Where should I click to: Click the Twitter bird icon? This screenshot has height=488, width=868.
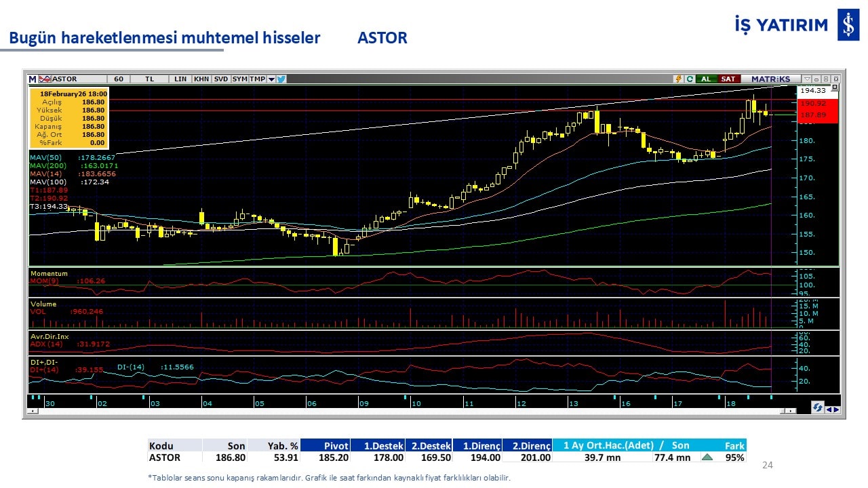click(x=281, y=79)
